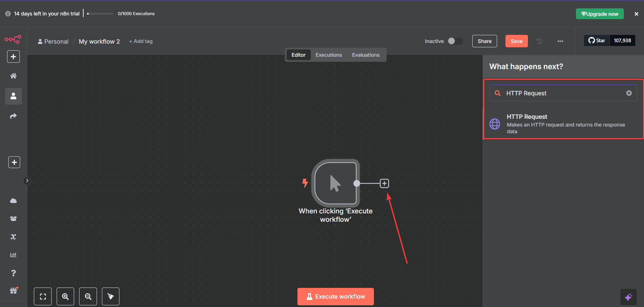
Task: Open the three-dot workflow options menu
Action: click(560, 41)
